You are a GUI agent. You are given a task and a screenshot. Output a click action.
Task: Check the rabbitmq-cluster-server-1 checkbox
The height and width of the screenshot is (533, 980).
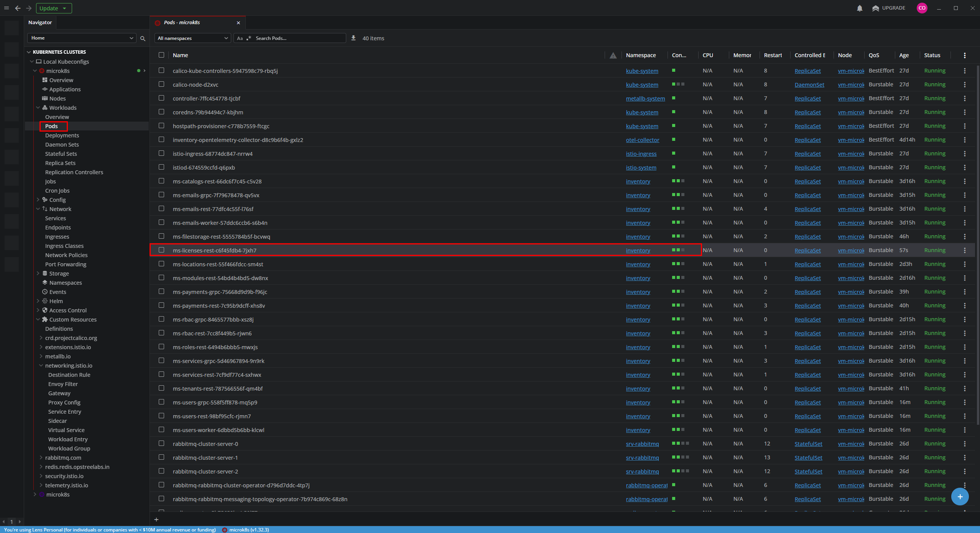161,457
